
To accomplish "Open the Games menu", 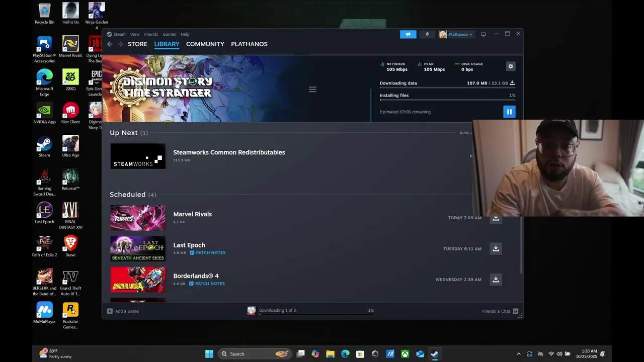I will (x=169, y=34).
